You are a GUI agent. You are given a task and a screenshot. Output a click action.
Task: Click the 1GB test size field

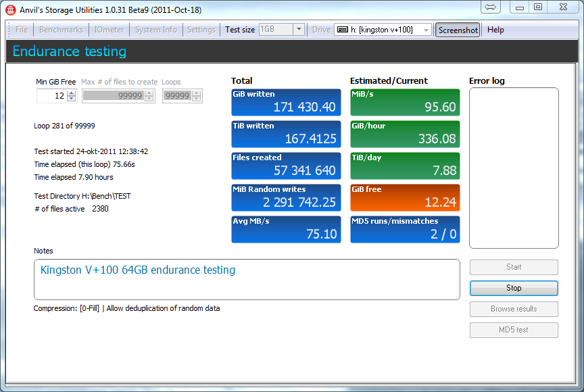[x=276, y=30]
